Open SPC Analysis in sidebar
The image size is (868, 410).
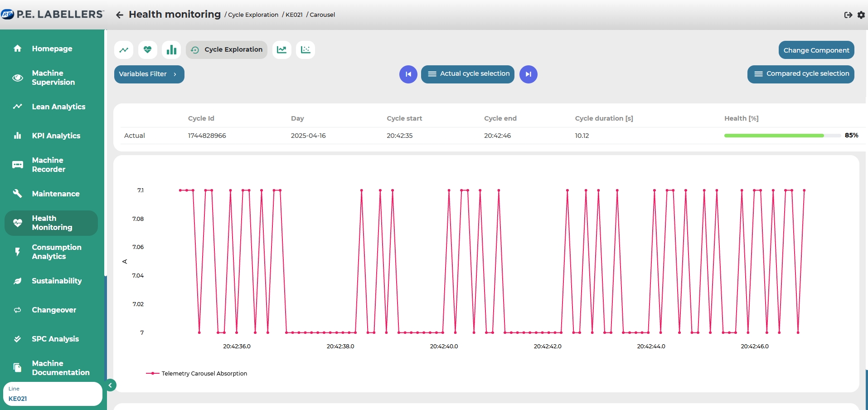click(x=55, y=339)
